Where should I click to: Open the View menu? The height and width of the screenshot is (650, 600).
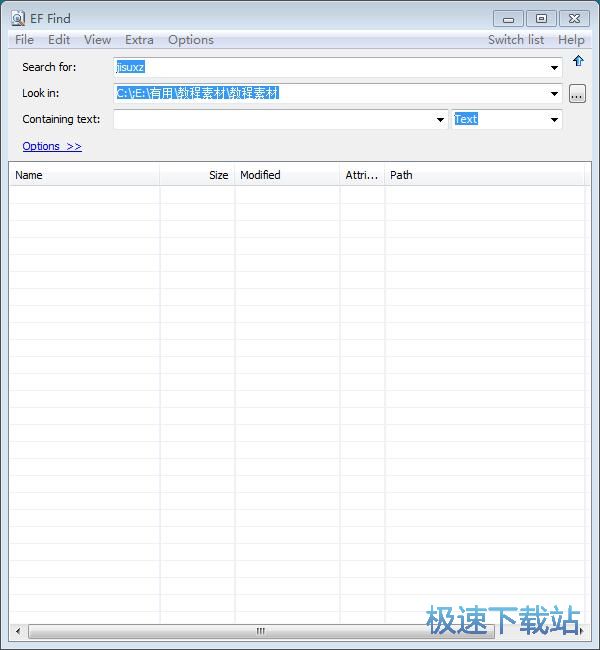pos(97,40)
